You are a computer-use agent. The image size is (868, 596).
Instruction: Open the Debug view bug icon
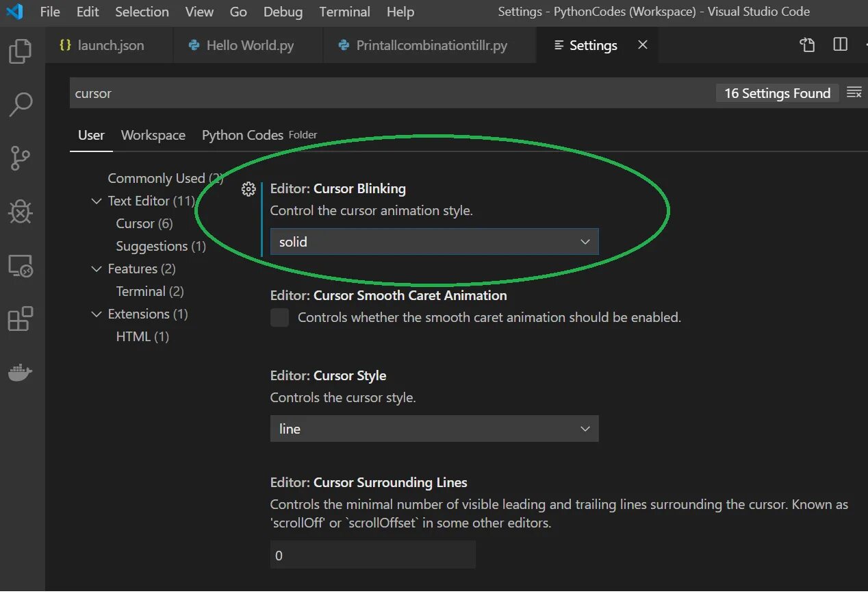(21, 212)
